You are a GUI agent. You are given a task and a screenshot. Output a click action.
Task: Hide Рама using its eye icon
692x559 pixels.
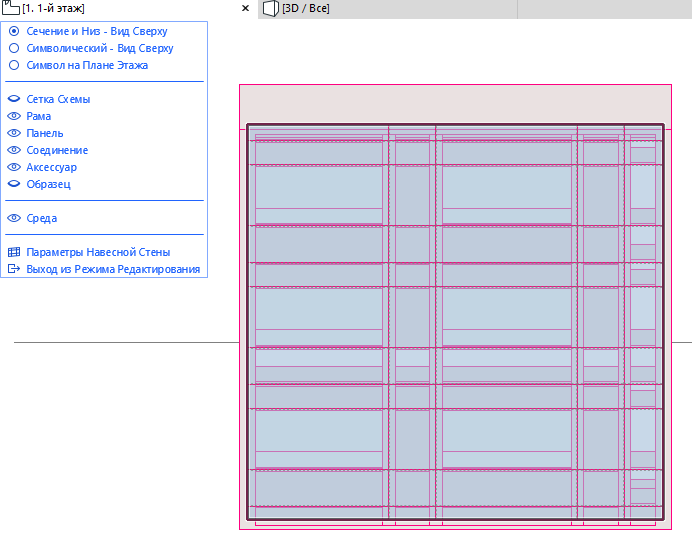point(14,116)
